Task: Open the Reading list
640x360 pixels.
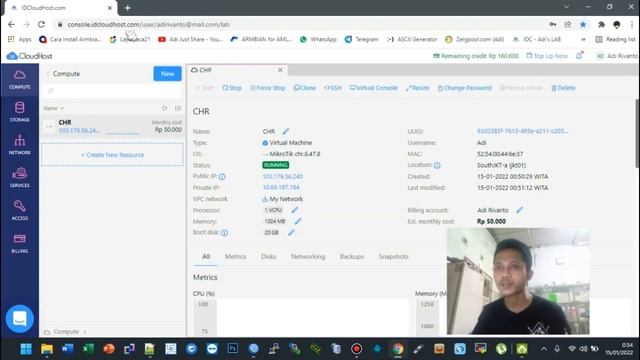Action: [x=616, y=39]
